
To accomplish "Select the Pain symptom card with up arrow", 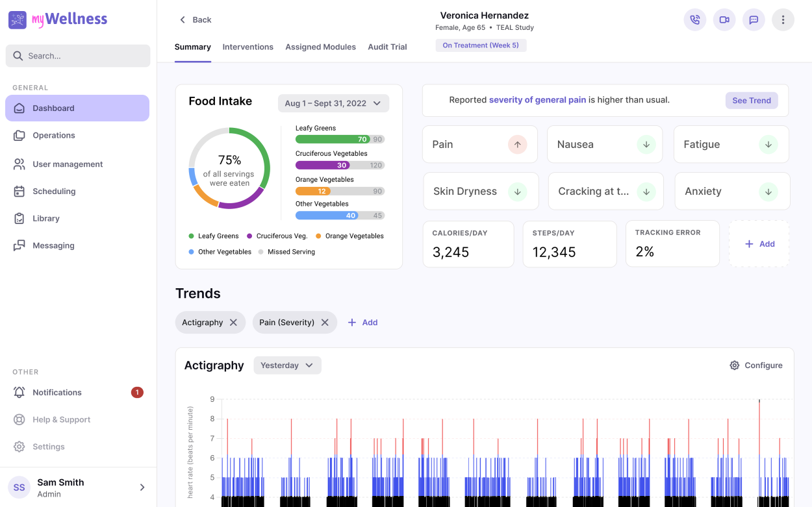I will [x=479, y=144].
